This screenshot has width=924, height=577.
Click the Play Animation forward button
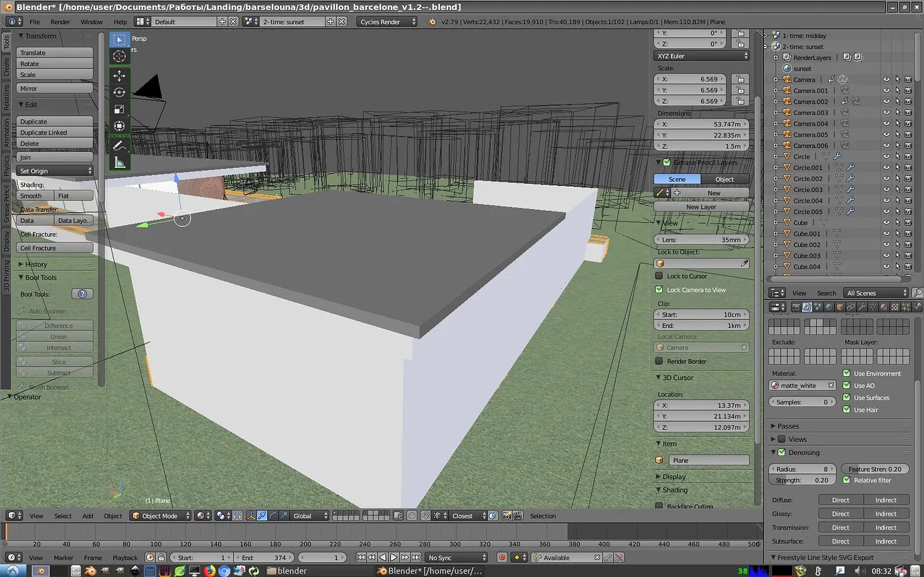394,558
